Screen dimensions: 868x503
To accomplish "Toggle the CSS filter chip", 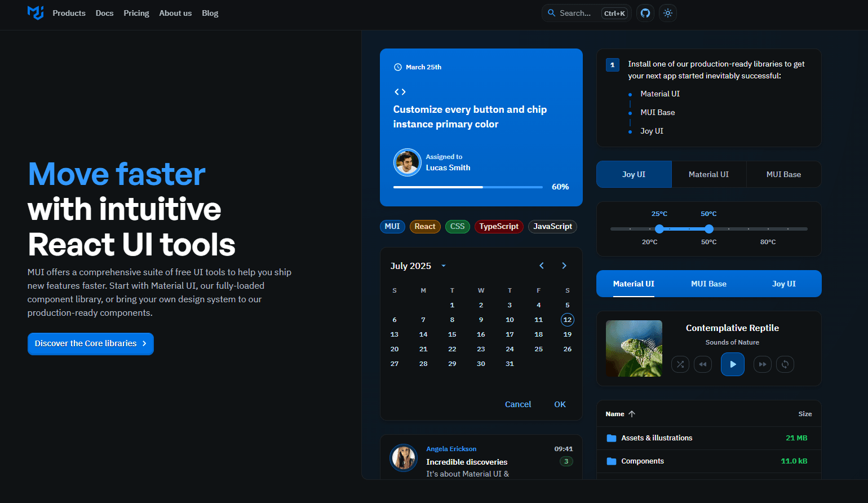I will pos(457,226).
